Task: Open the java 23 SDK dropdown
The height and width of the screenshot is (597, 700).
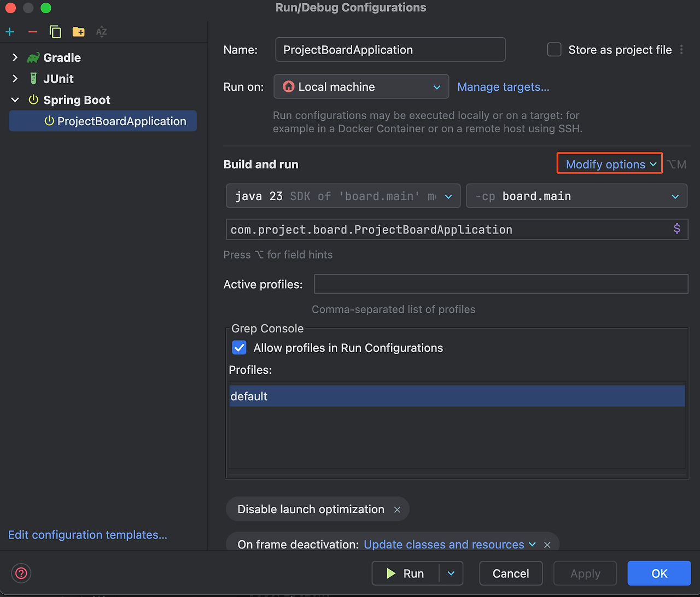Action: click(448, 196)
